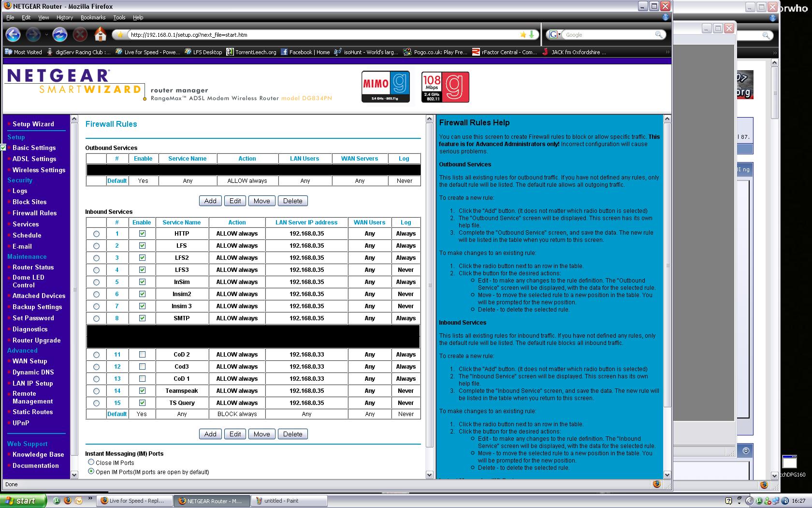Open the history dropdown next to forward arrow

point(46,35)
